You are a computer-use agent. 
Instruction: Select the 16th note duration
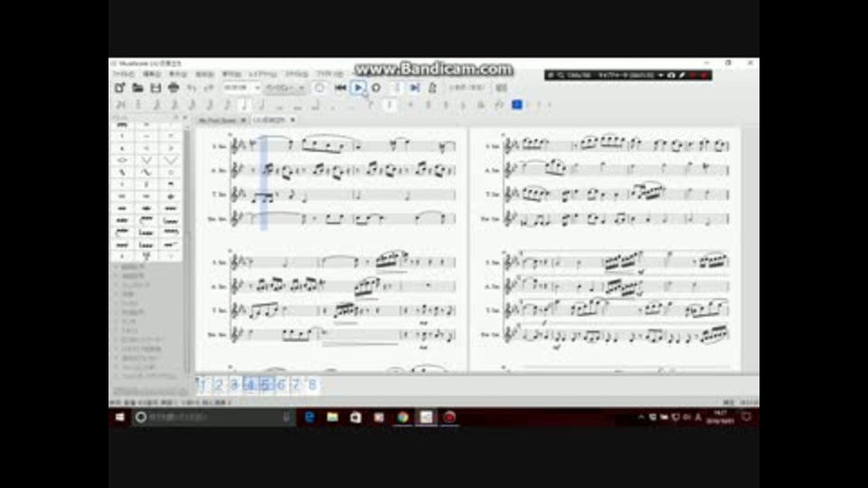click(209, 105)
